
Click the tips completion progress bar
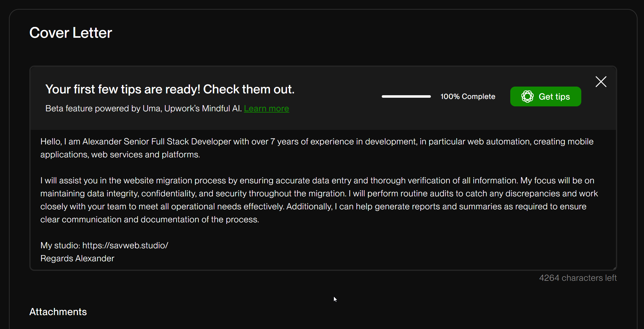point(406,96)
